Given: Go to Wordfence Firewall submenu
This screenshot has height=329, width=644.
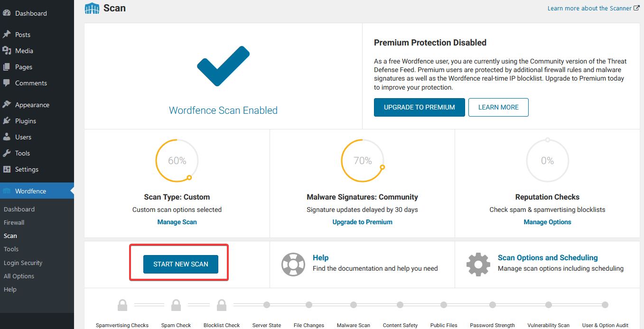Looking at the screenshot, I should click(14, 222).
